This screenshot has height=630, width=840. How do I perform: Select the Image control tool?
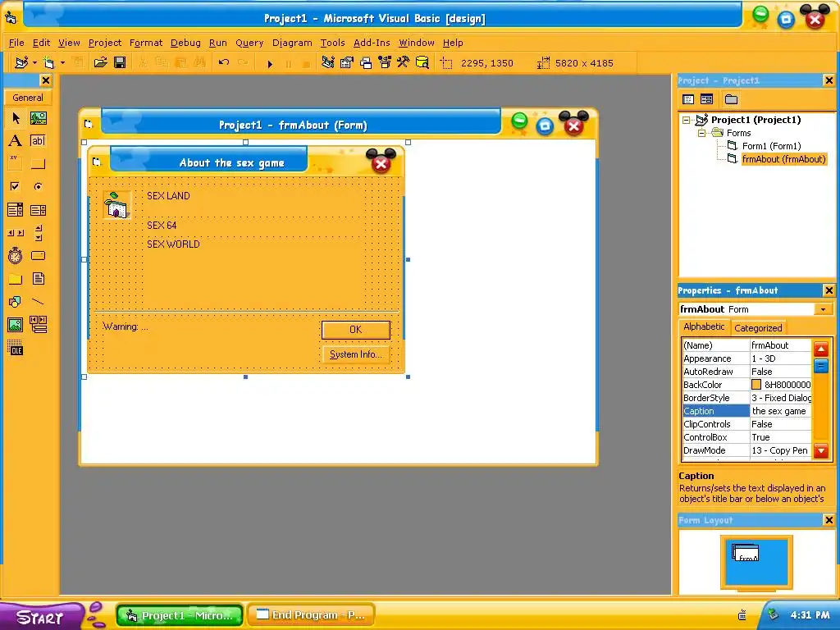[x=16, y=325]
